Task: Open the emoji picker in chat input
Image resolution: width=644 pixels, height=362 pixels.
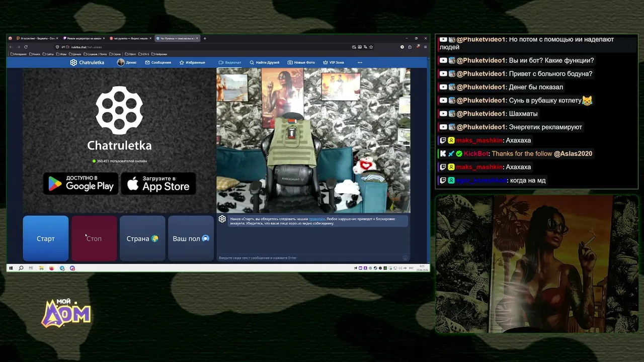Action: tap(405, 258)
